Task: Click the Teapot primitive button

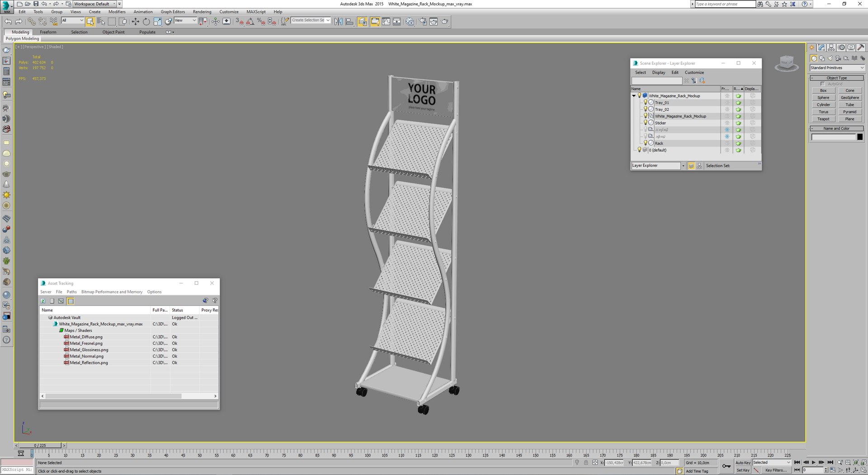Action: coord(823,119)
